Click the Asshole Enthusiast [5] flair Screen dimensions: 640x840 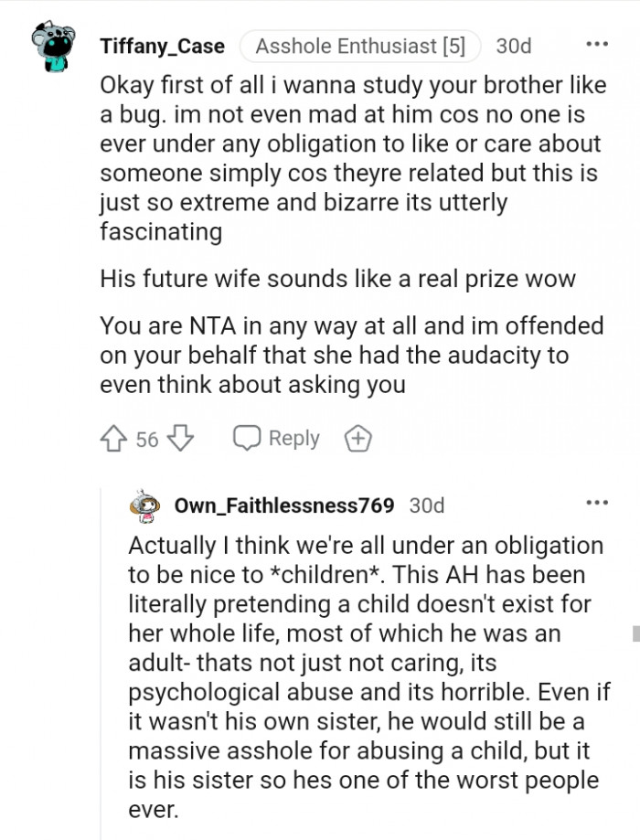(360, 46)
